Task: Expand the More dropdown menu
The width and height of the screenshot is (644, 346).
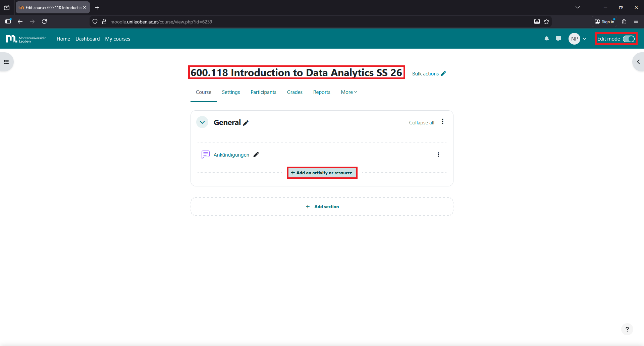Action: (x=349, y=92)
